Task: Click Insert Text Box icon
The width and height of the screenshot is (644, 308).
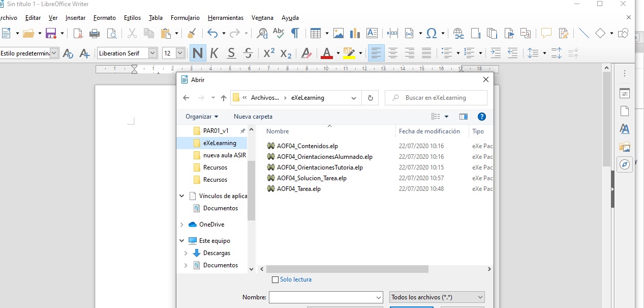Action: 372,34
